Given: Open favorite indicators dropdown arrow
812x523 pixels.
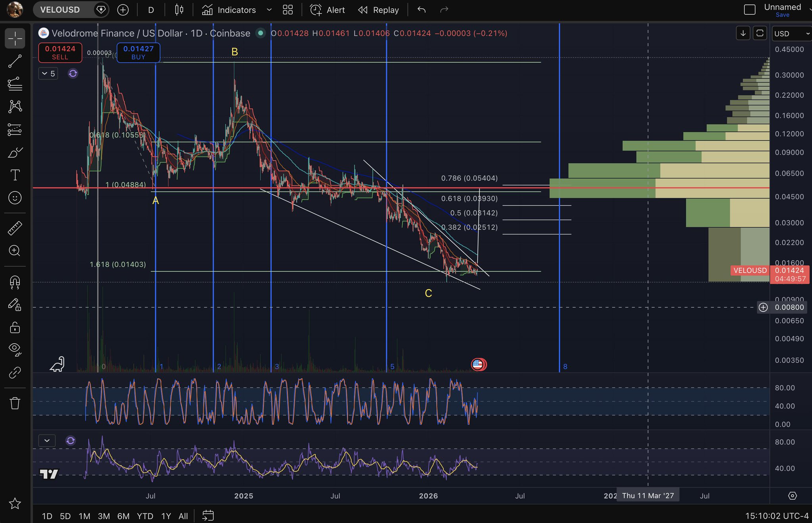Looking at the screenshot, I should (269, 10).
